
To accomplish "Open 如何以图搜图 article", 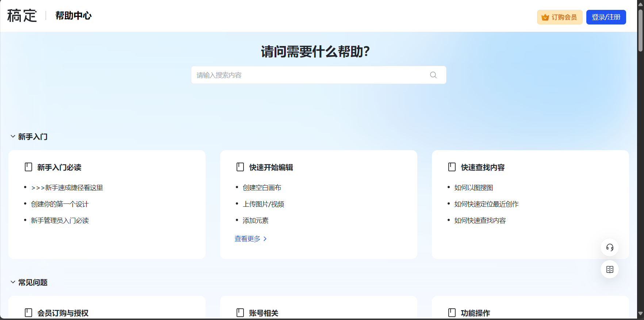I will pyautogui.click(x=474, y=188).
